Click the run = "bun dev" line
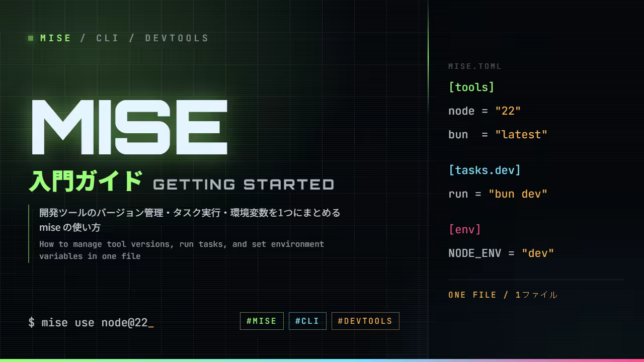The width and height of the screenshot is (644, 362). tap(498, 194)
